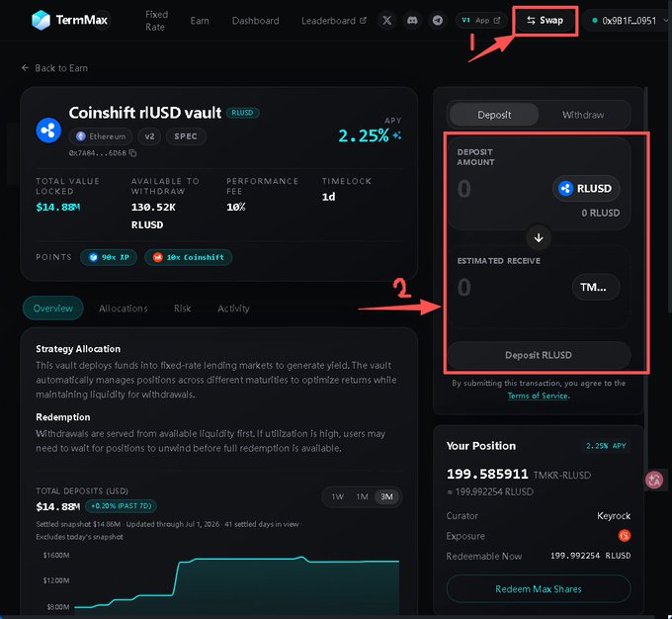Set chart range to 1W
672x619 pixels.
(338, 496)
